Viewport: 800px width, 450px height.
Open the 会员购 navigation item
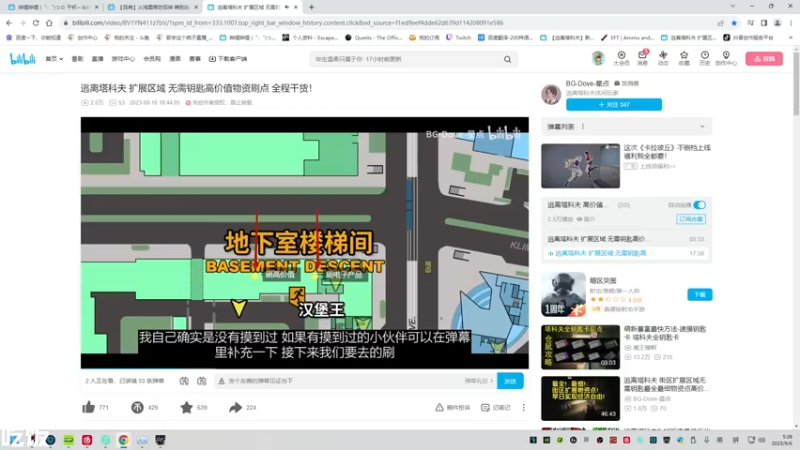pyautogui.click(x=152, y=59)
